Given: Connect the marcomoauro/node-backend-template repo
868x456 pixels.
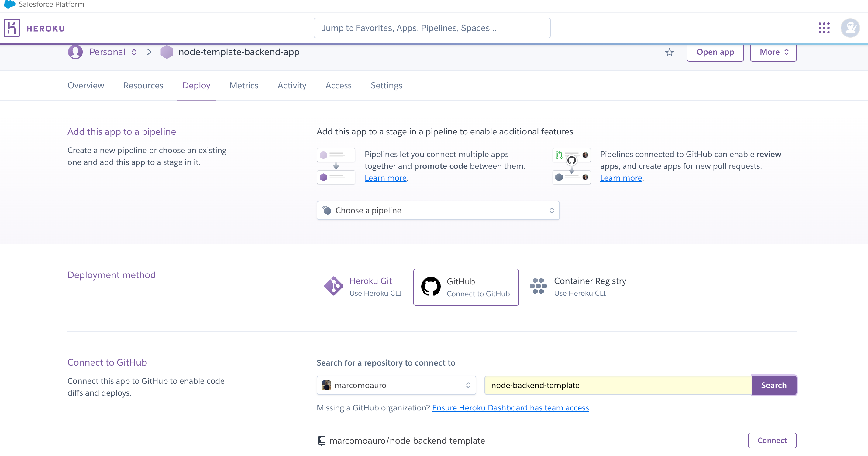Looking at the screenshot, I should 772,441.
